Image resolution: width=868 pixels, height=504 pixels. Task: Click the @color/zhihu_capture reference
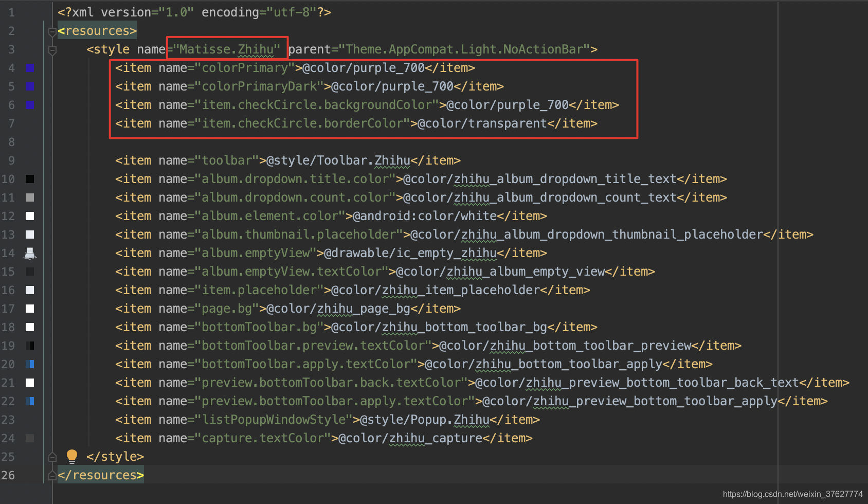point(410,438)
